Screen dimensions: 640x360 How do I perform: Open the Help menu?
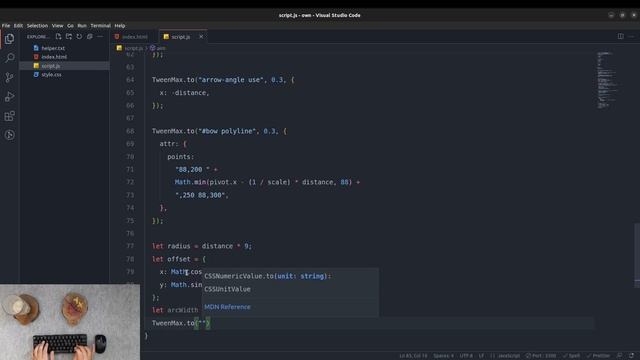(120, 25)
